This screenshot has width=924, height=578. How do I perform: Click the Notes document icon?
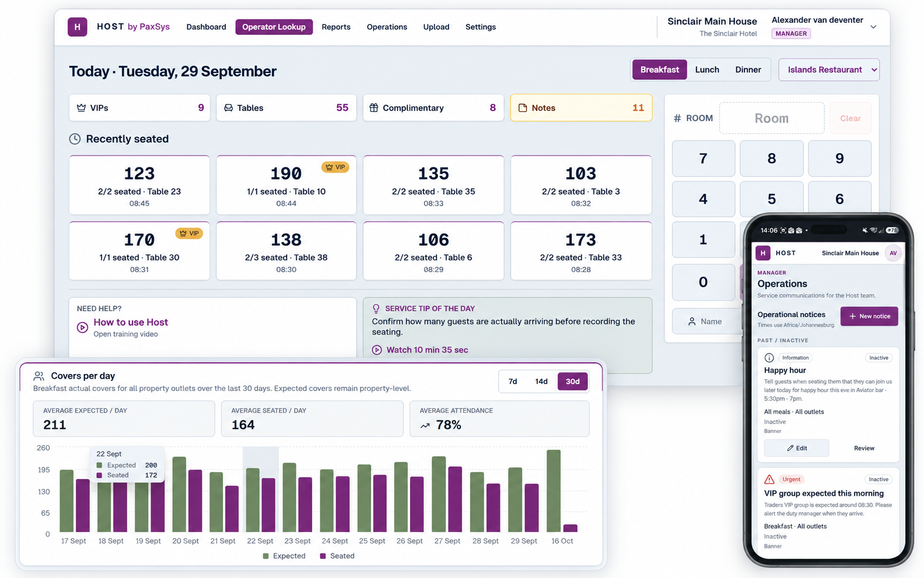(523, 108)
